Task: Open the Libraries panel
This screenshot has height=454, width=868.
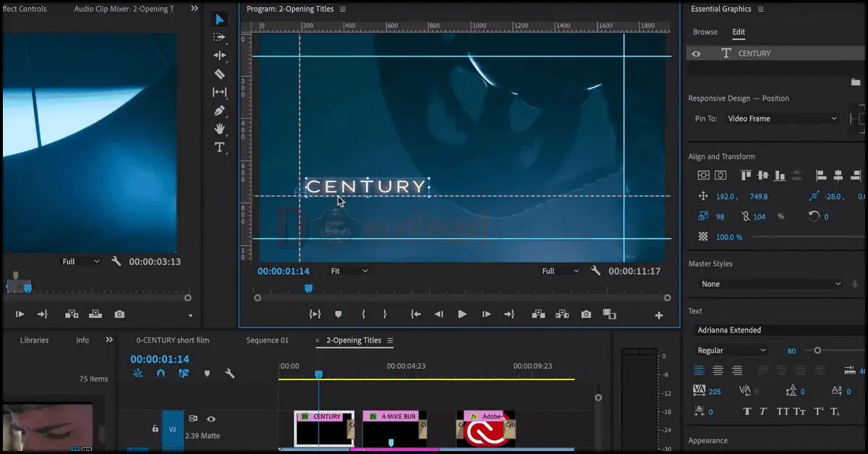Action: pos(34,340)
